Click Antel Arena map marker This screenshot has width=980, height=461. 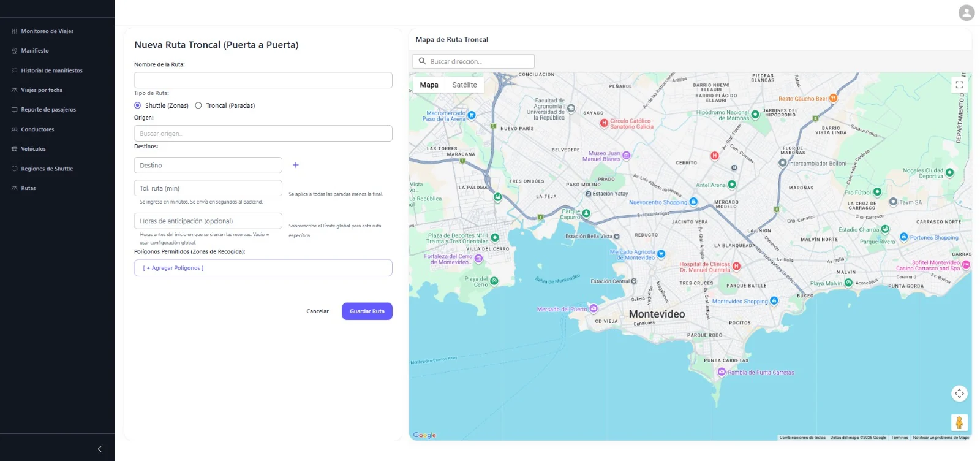[732, 185]
